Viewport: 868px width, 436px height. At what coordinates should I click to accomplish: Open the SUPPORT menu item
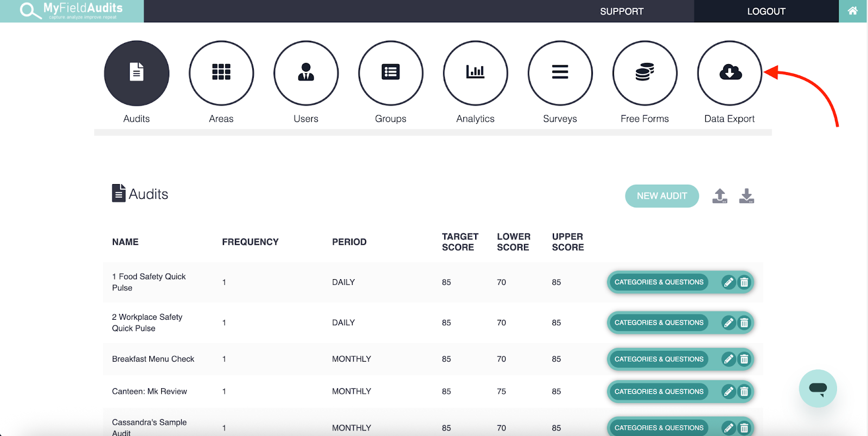click(x=622, y=11)
